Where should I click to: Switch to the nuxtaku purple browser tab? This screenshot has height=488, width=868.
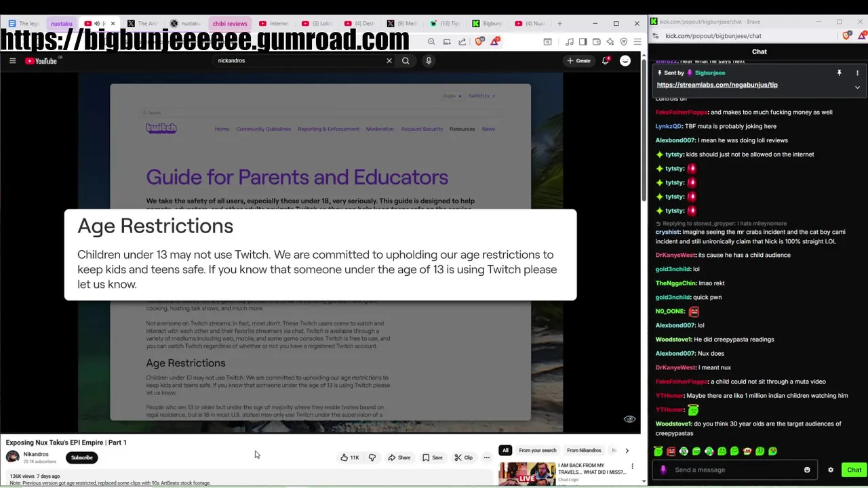point(61,24)
